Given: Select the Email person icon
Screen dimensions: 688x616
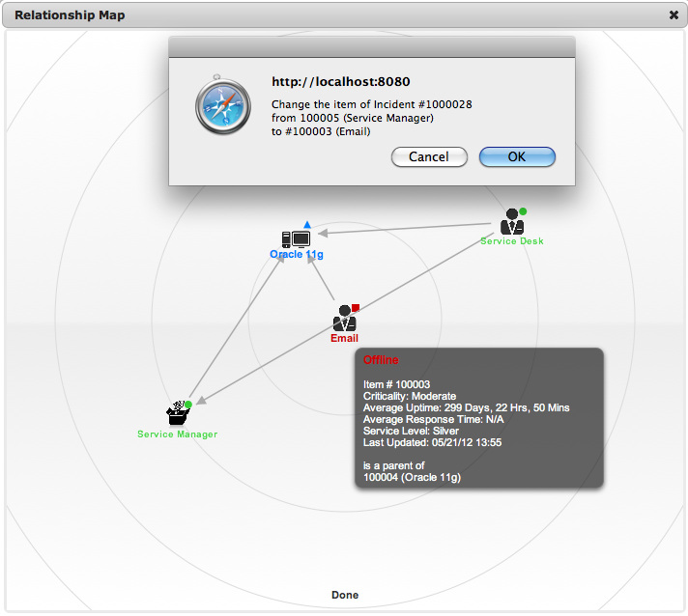Looking at the screenshot, I should pyautogui.click(x=344, y=319).
